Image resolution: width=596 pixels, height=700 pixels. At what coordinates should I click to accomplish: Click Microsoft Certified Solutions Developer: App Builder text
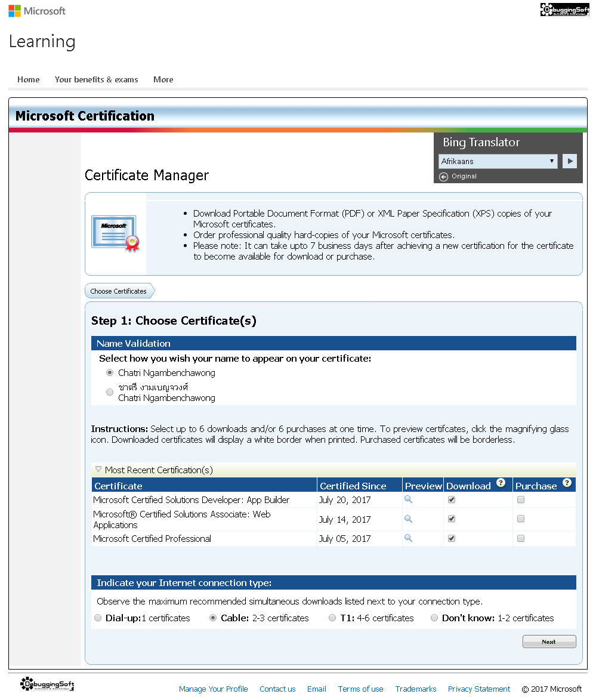pos(191,500)
